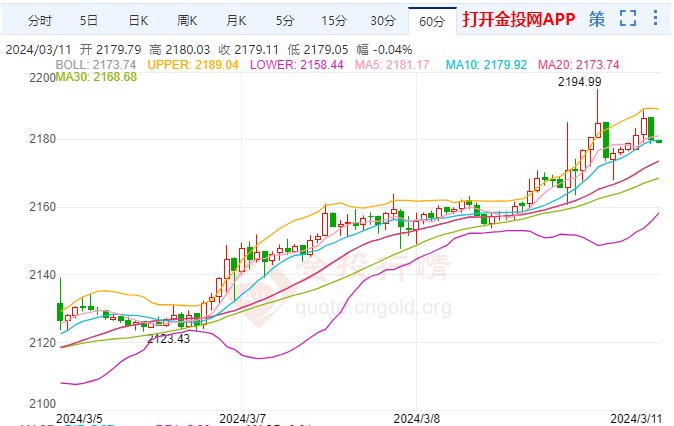Click the 高 2180.03 high value
674x426 pixels.
point(180,49)
